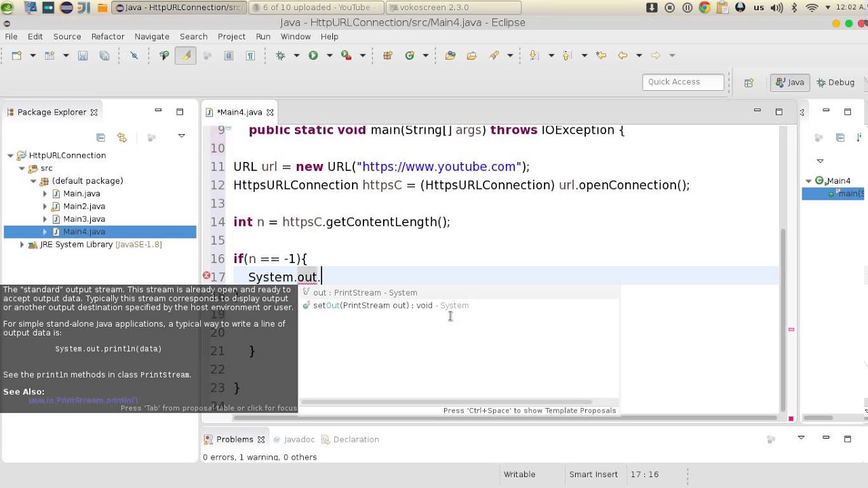The height and width of the screenshot is (488, 868).
Task: Expand the Main2.java tree node
Action: tap(45, 206)
